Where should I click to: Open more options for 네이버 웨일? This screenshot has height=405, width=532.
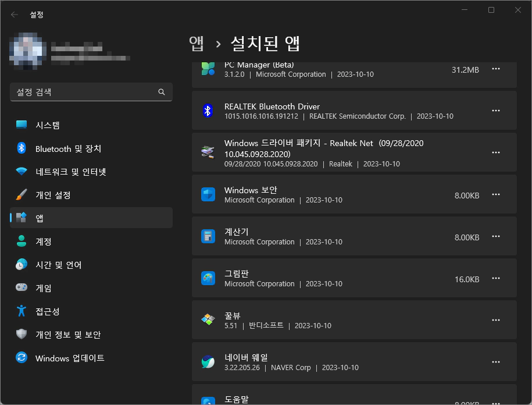click(496, 362)
